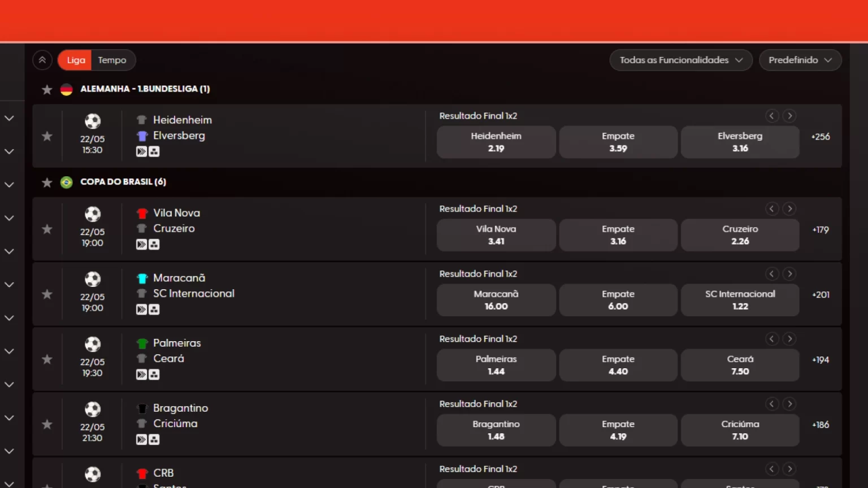Image resolution: width=868 pixels, height=488 pixels.
Task: Bet on Bragantino at 1.48
Action: pyautogui.click(x=496, y=430)
